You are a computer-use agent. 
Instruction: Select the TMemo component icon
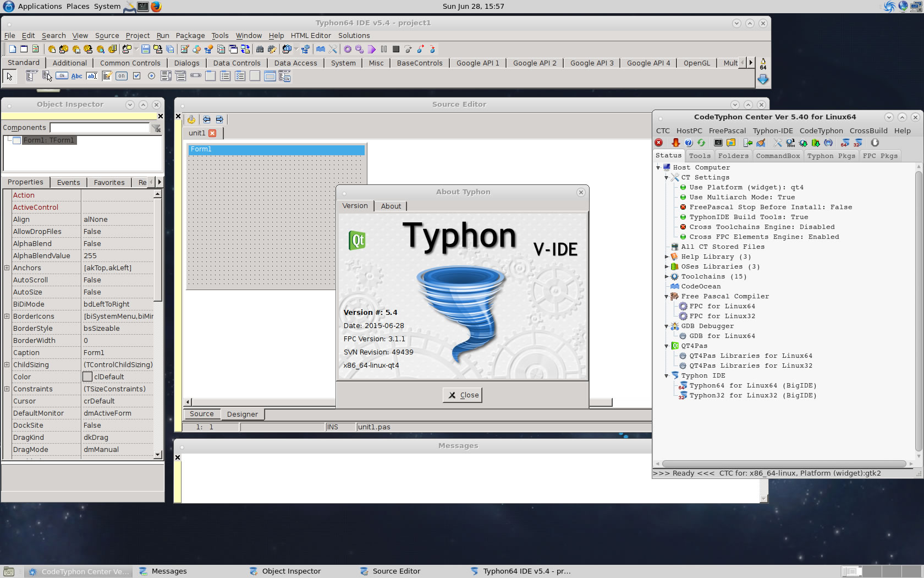pyautogui.click(x=107, y=76)
